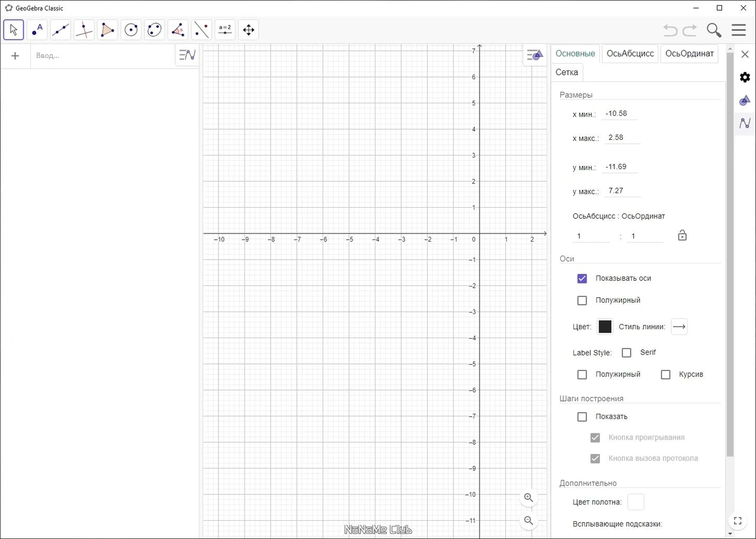Switch to Основные tab
Image resolution: width=756 pixels, height=539 pixels.
(575, 54)
